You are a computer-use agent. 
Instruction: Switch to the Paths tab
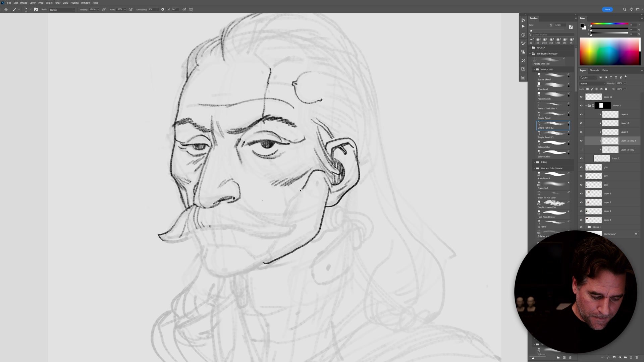[x=605, y=70]
